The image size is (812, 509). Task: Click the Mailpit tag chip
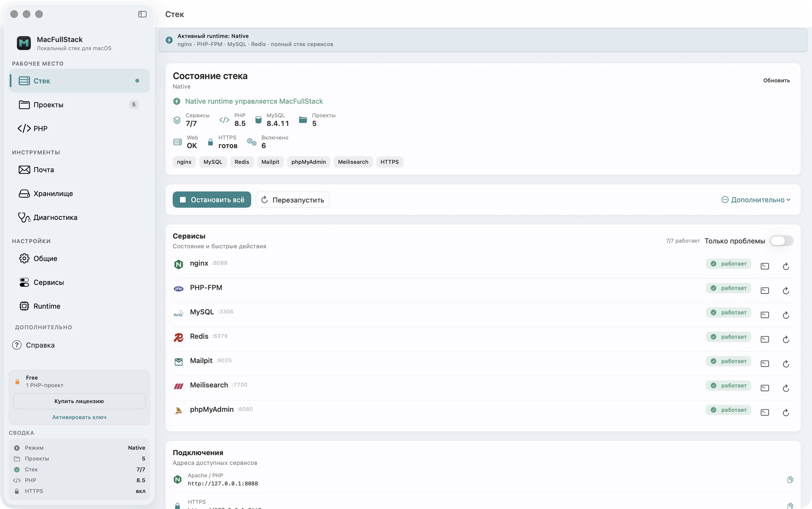[270, 162]
